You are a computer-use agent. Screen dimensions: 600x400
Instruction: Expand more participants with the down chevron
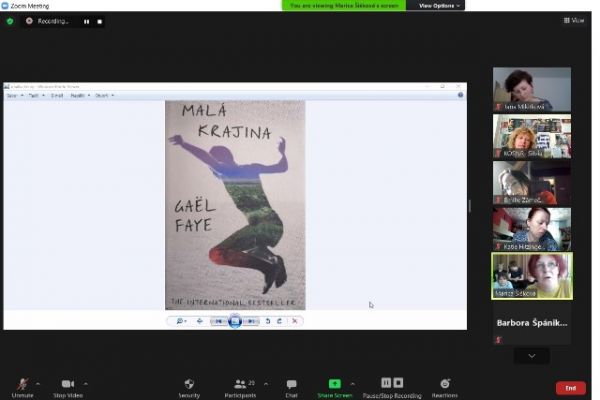(x=531, y=356)
